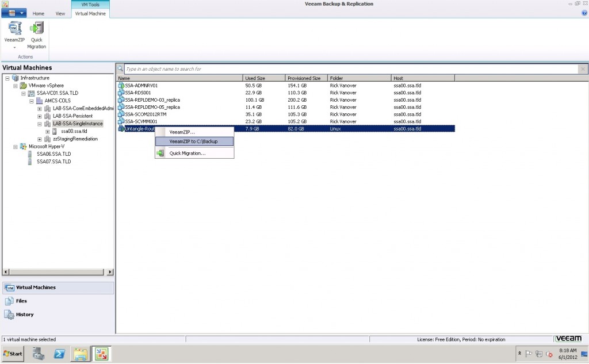This screenshot has height=364, width=589.
Task: Collapse the Microsoft Hyper-V tree node
Action: coord(16,147)
